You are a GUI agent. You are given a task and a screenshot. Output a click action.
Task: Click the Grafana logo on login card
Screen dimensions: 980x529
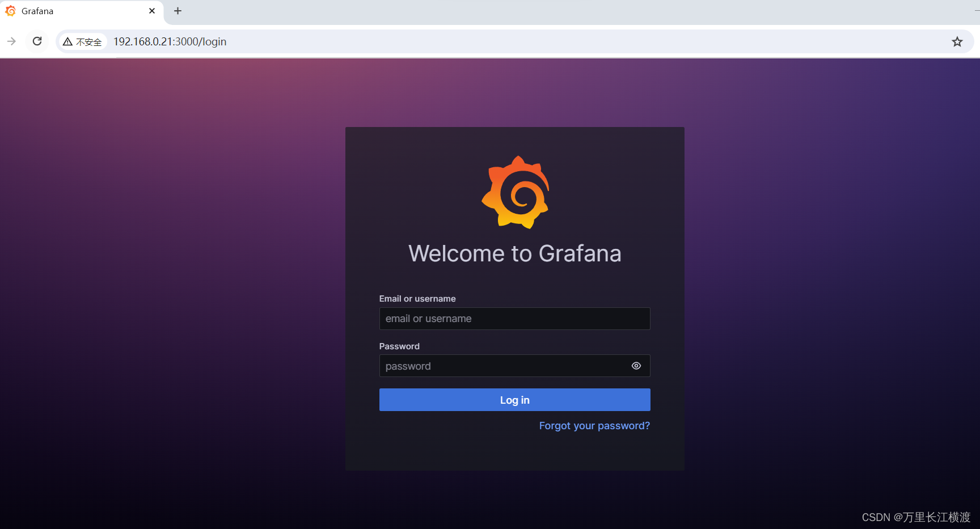[x=515, y=192]
